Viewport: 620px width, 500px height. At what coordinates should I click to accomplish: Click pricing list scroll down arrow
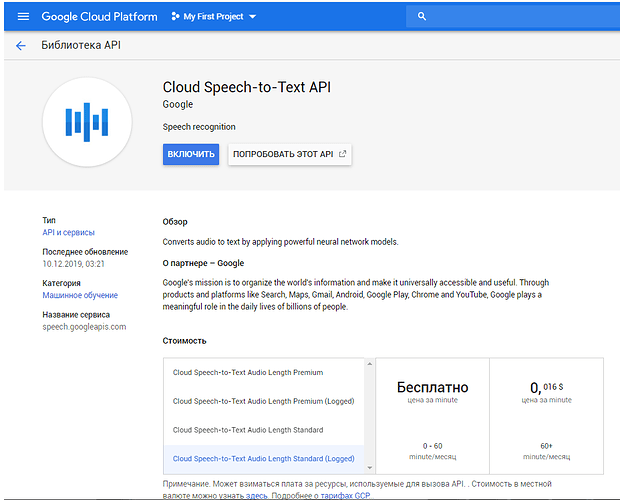click(x=370, y=468)
